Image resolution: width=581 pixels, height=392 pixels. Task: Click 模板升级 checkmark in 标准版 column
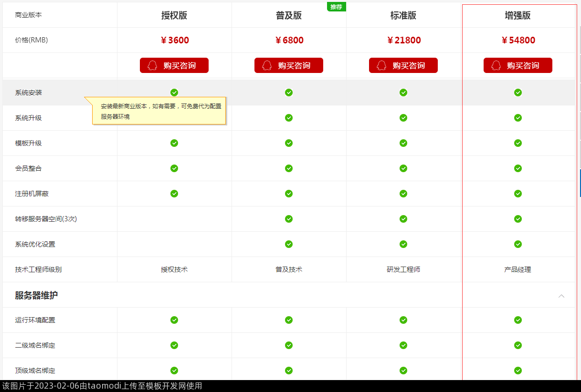coord(403,143)
